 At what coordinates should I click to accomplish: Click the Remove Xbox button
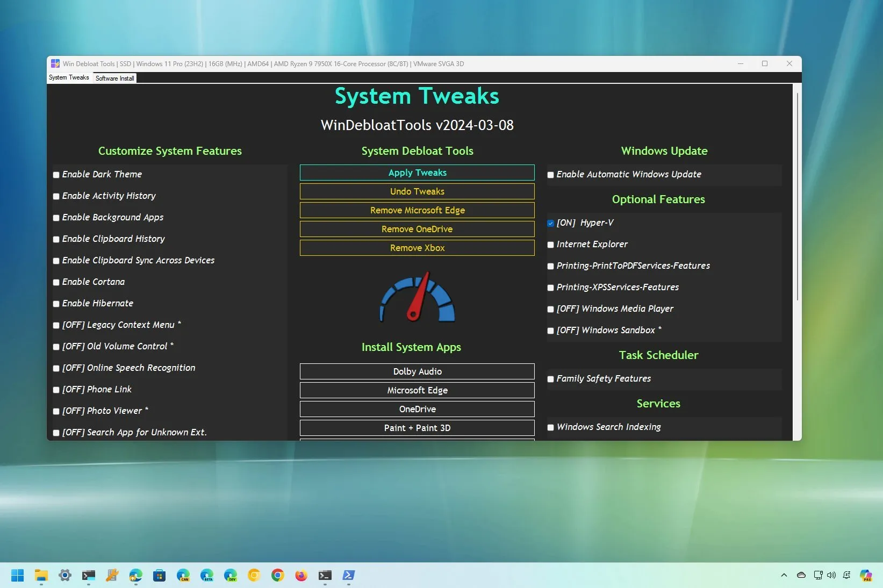(x=417, y=248)
